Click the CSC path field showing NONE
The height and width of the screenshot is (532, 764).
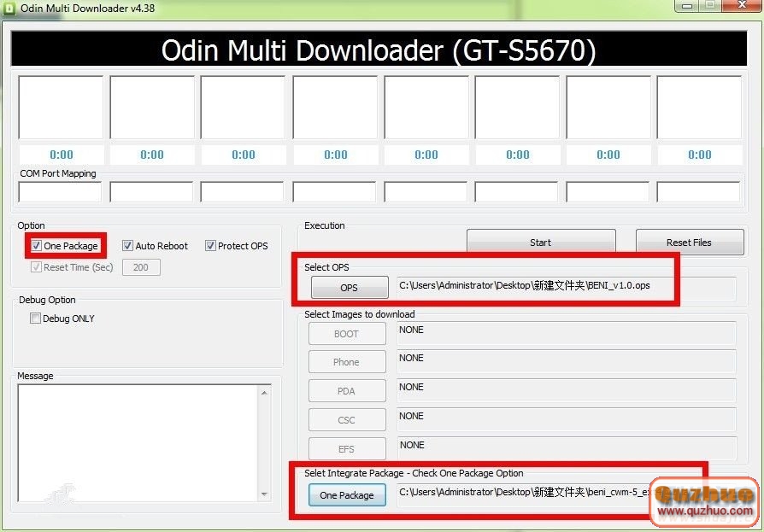pos(567,419)
